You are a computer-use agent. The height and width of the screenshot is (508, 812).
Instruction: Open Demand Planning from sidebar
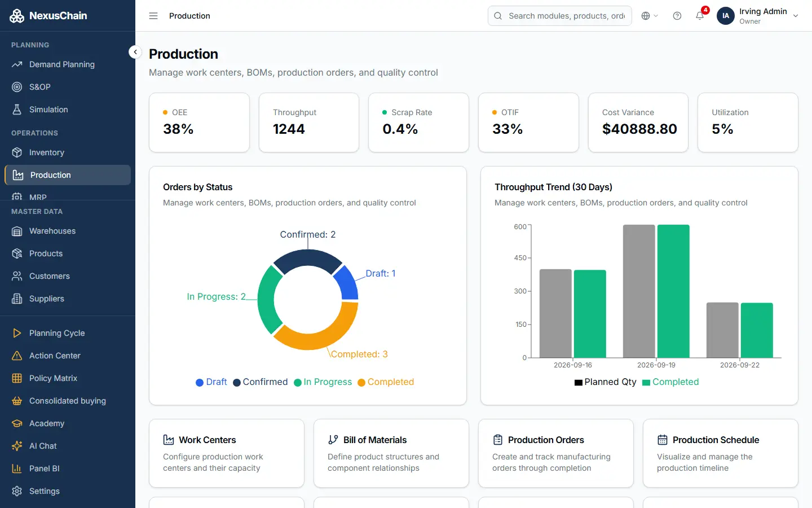[68, 64]
